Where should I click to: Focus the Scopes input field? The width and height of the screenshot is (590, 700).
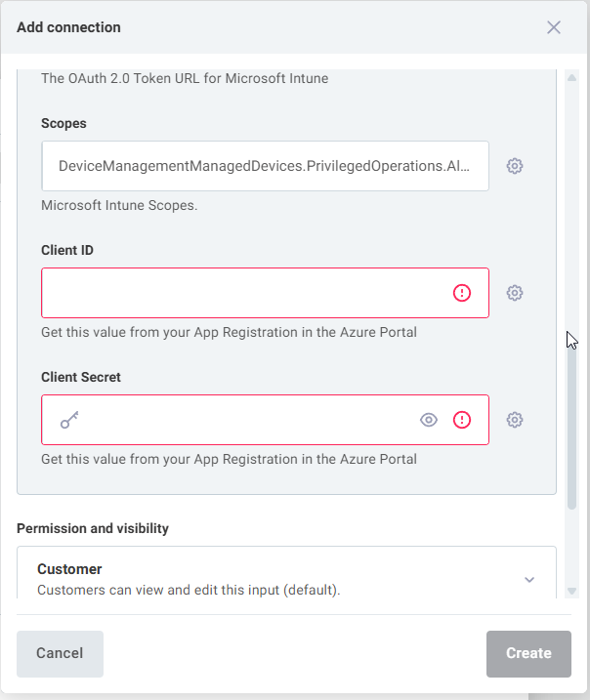[266, 166]
